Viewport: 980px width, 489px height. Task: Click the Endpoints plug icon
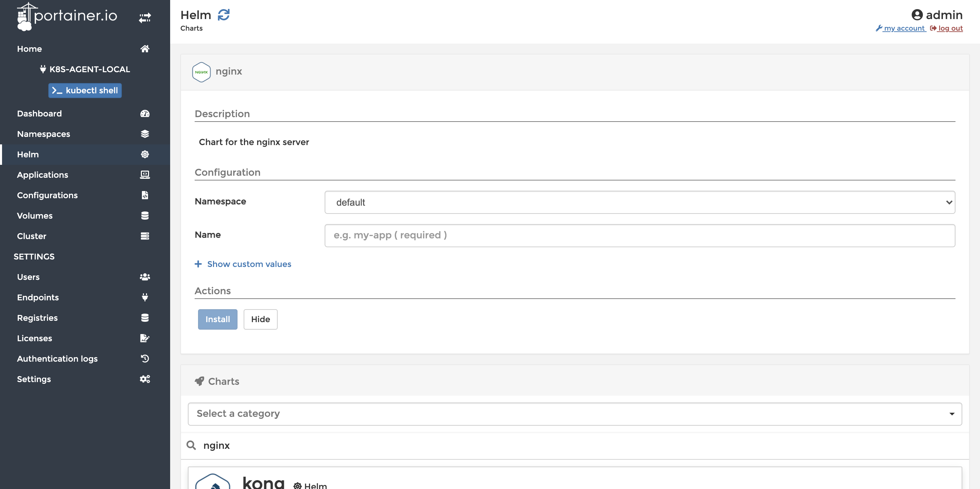(x=145, y=297)
